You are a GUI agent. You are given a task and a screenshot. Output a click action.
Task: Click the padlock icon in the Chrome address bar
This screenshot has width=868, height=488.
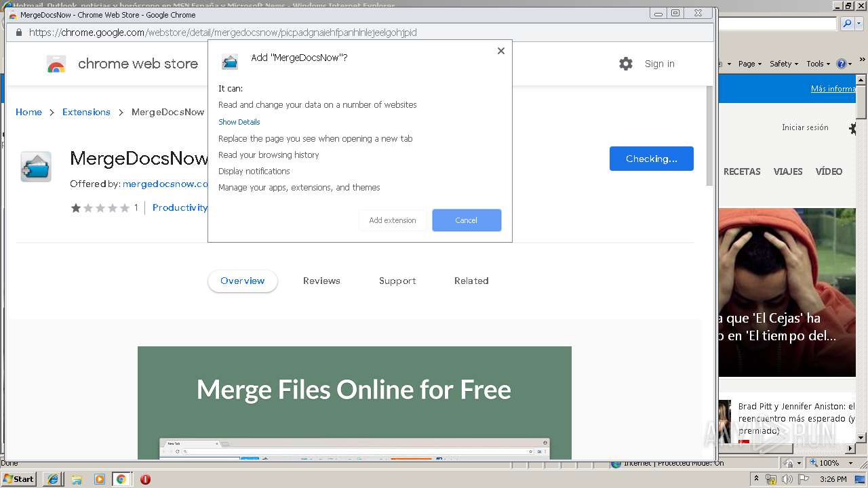tap(18, 33)
